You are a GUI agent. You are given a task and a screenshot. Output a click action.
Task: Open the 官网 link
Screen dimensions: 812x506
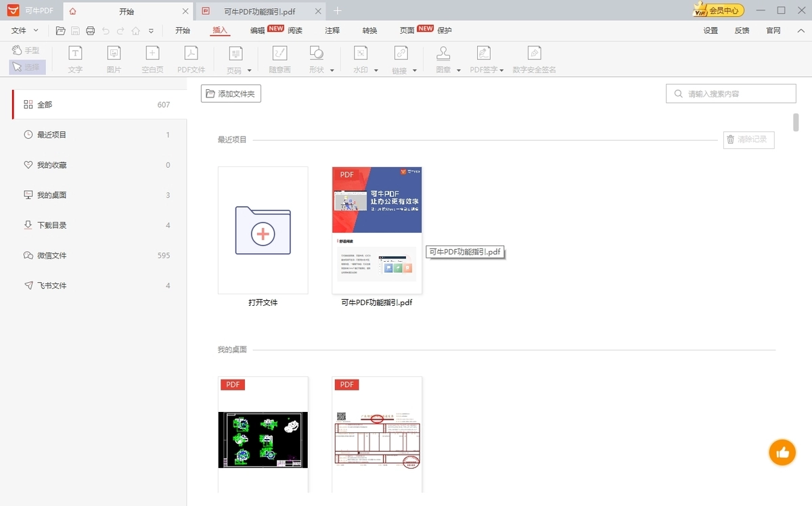pos(773,30)
